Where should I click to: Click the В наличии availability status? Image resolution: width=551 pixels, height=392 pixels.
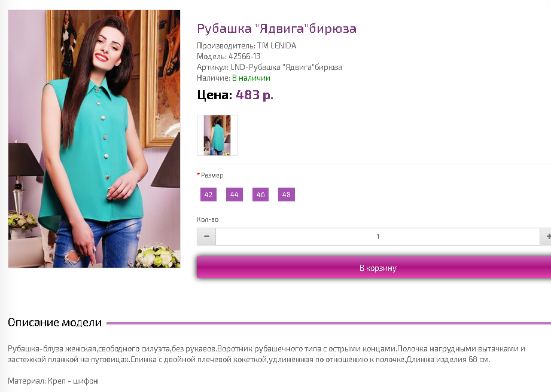point(251,78)
